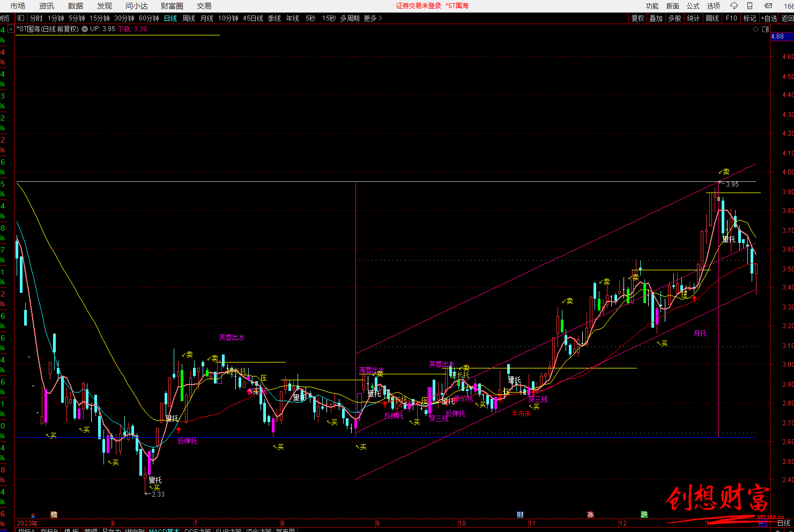Click the 统计 statistics button

click(693, 18)
